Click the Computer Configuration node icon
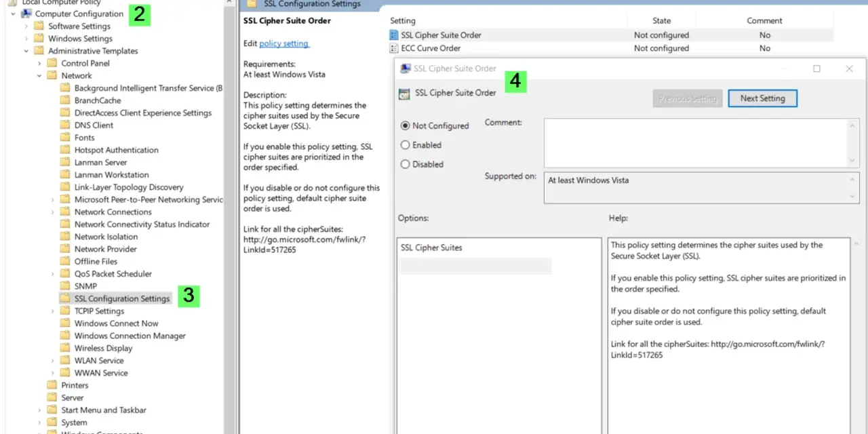 tap(26, 14)
